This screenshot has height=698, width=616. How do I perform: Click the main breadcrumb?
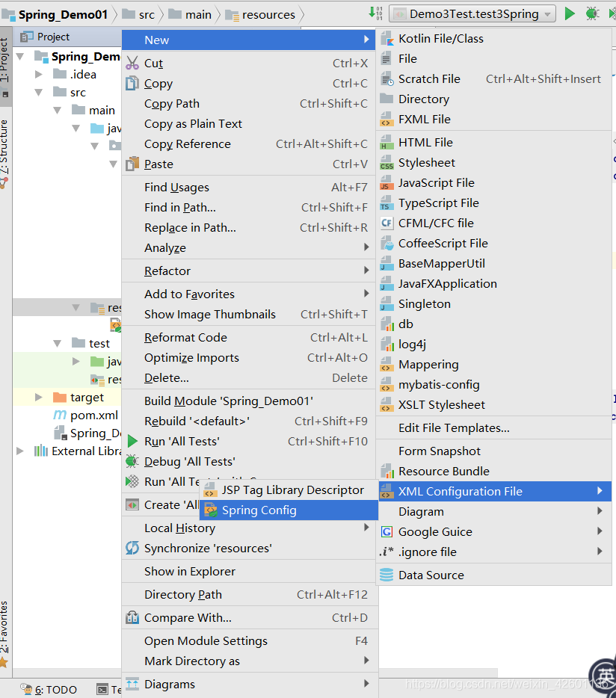tap(190, 15)
